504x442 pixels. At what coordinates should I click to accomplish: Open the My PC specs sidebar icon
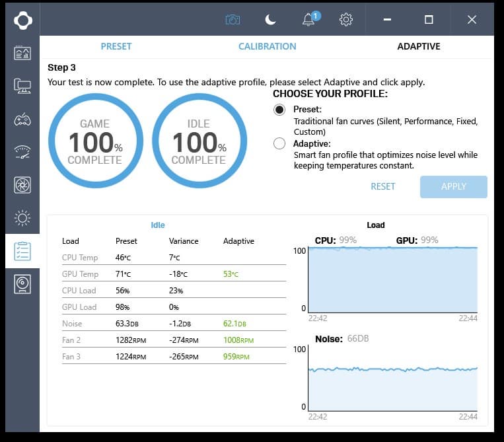[x=22, y=86]
